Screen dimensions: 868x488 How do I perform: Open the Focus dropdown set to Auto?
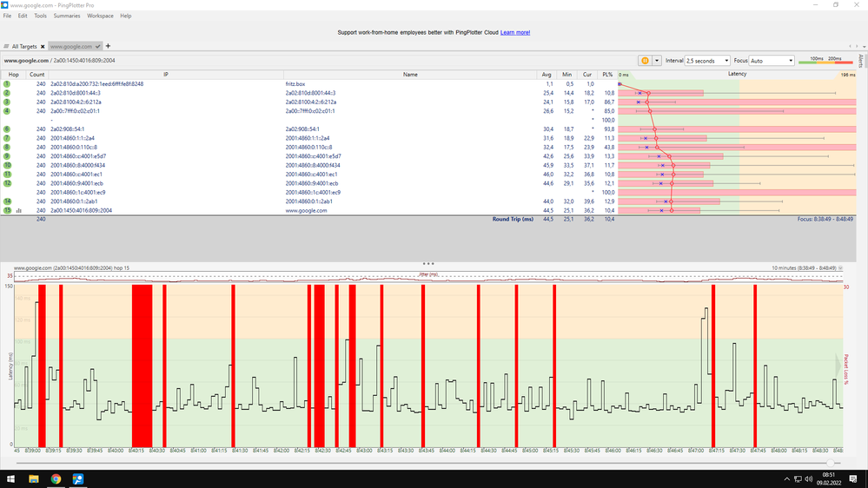[772, 61]
